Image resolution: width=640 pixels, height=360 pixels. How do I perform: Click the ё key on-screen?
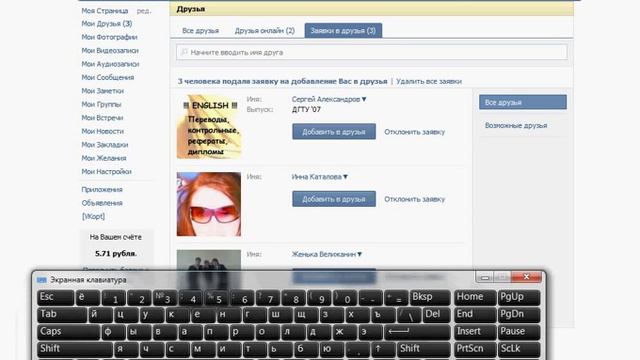87,298
